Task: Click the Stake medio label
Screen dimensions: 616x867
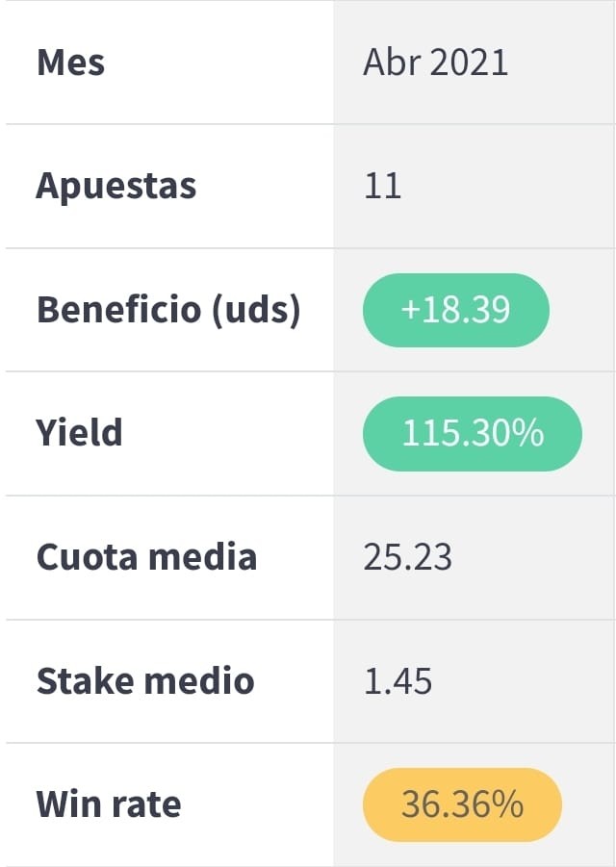Action: click(145, 680)
